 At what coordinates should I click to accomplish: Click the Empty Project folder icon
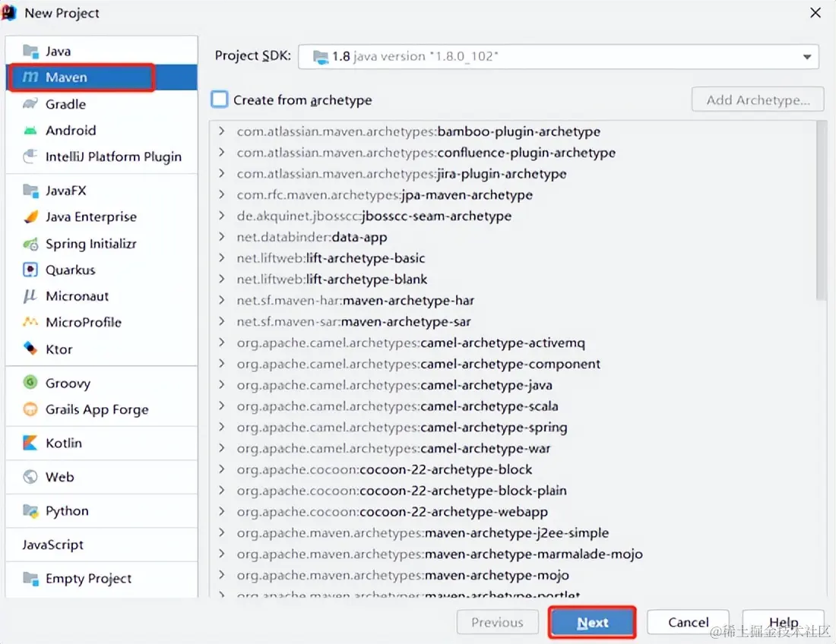click(x=30, y=579)
